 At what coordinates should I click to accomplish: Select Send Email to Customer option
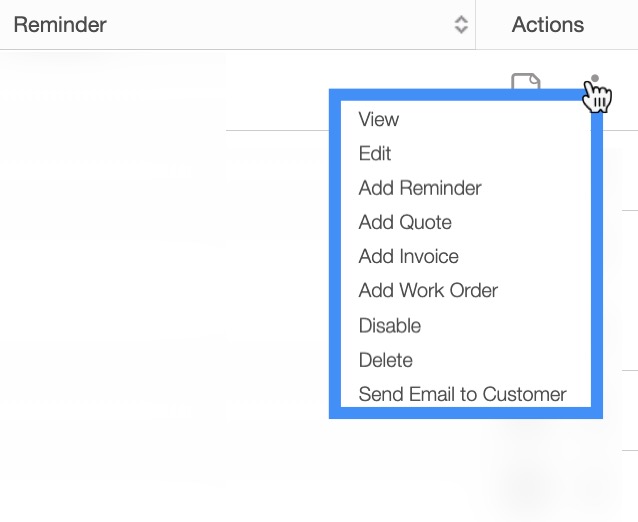coord(462,394)
